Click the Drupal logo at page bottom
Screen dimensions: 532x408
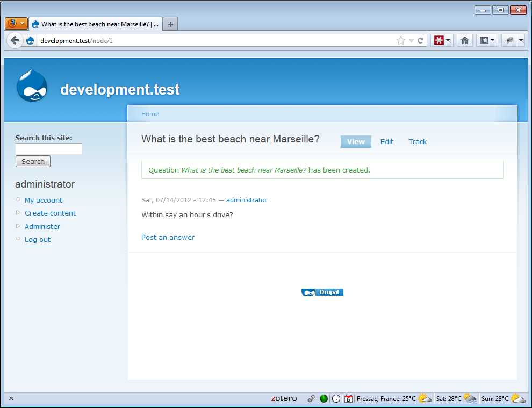(322, 292)
